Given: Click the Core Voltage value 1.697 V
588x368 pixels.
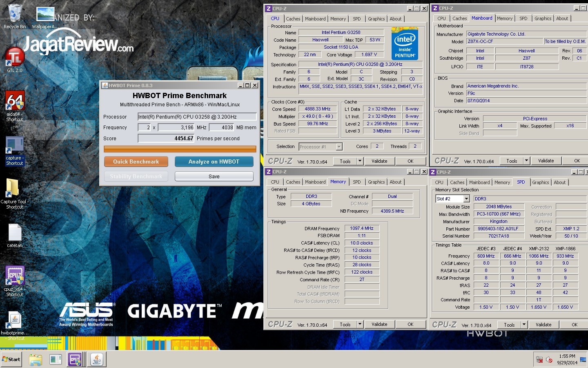Looking at the screenshot, I should (x=369, y=54).
